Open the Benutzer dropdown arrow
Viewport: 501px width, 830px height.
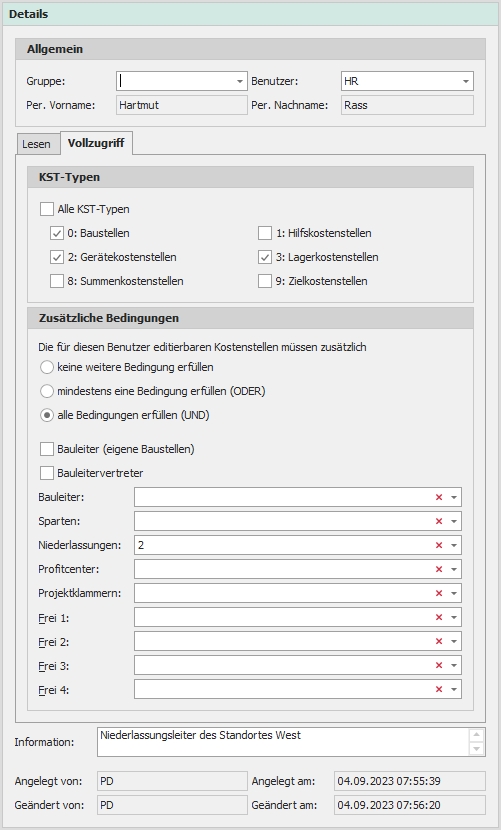(x=466, y=81)
